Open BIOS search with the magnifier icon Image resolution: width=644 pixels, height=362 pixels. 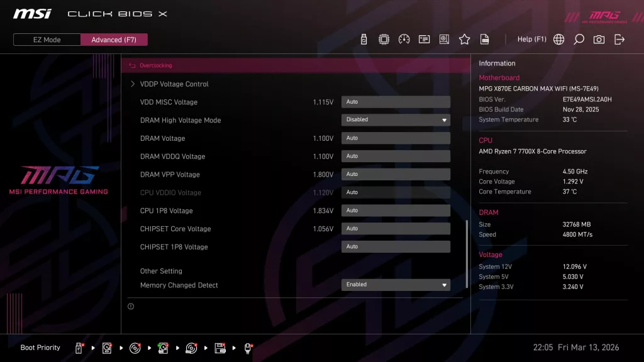click(579, 39)
